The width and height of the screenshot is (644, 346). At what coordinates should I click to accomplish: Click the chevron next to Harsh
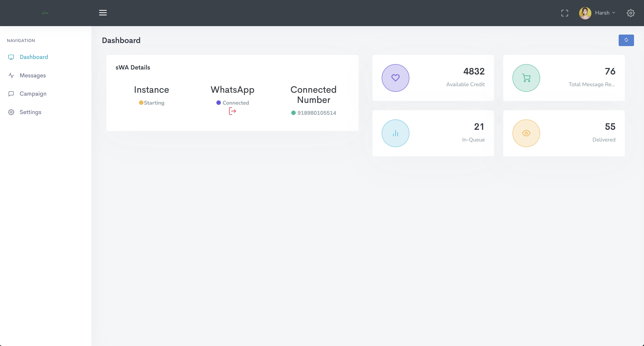tap(614, 13)
